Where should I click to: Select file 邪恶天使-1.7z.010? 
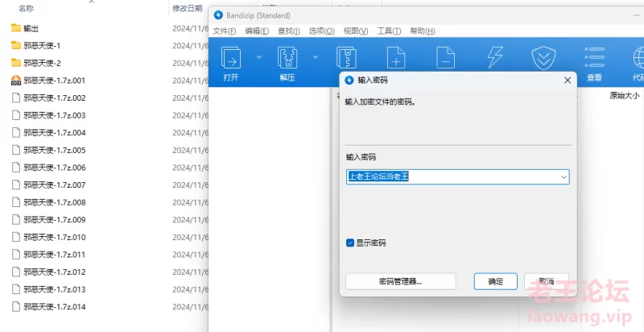(x=55, y=237)
